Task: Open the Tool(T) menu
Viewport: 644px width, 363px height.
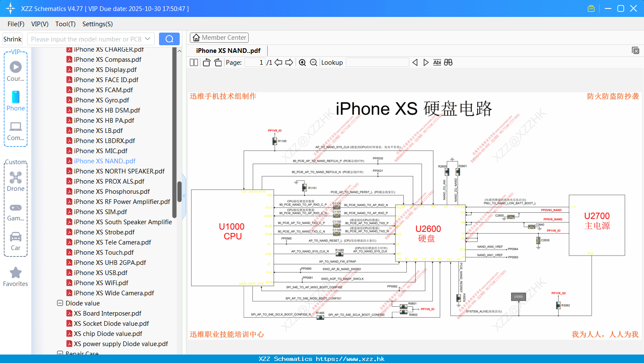Action: tap(66, 24)
